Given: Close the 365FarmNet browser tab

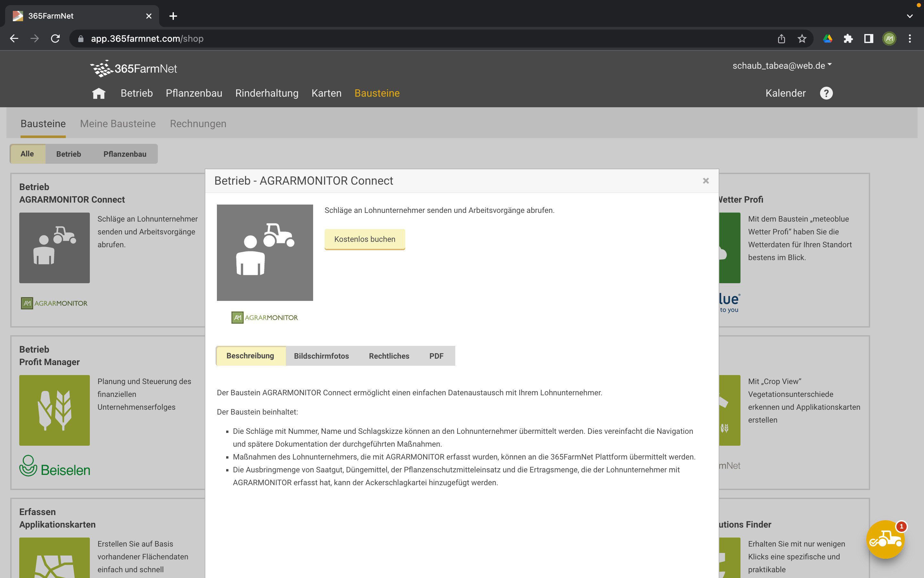Looking at the screenshot, I should click(x=149, y=16).
